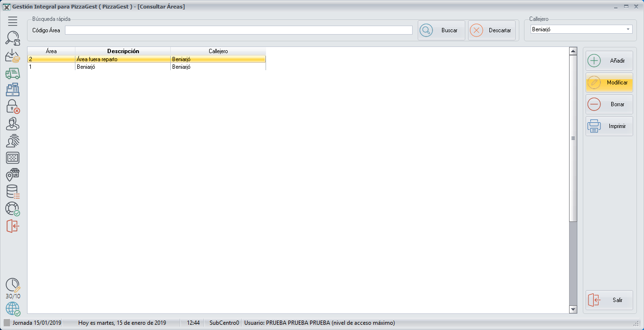Viewport: 644px width, 330px height.
Task: Open the map pin store icon
Action: pyautogui.click(x=13, y=174)
